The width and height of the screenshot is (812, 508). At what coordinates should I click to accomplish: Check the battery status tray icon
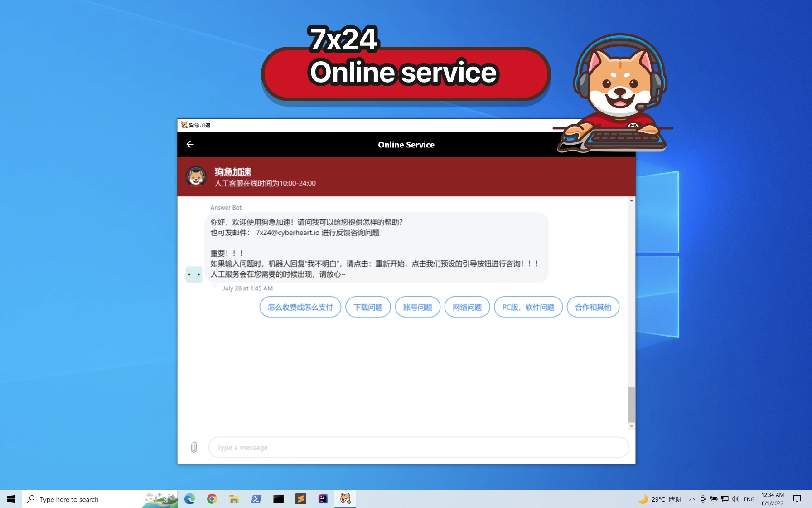[714, 499]
